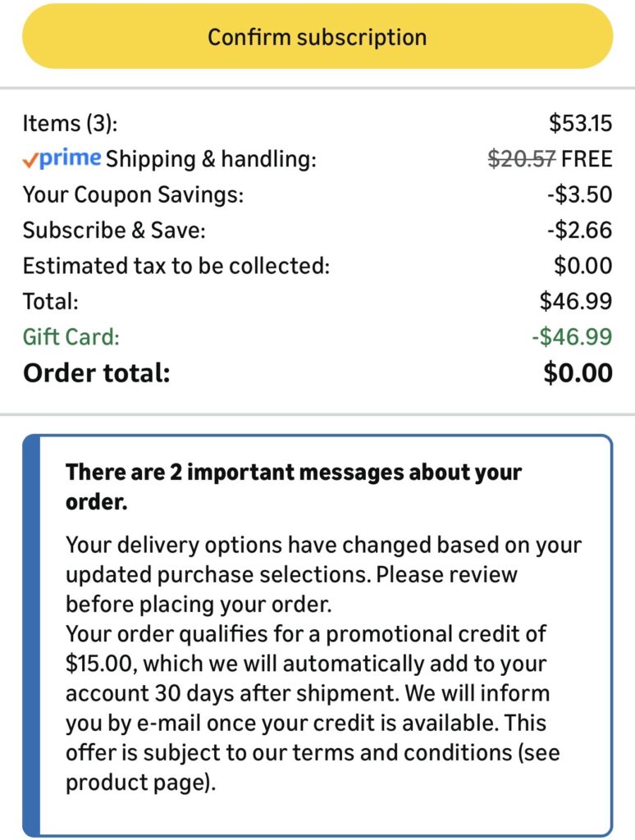Image resolution: width=635 pixels, height=840 pixels.
Task: Select the green Gift Card label
Action: [x=71, y=336]
